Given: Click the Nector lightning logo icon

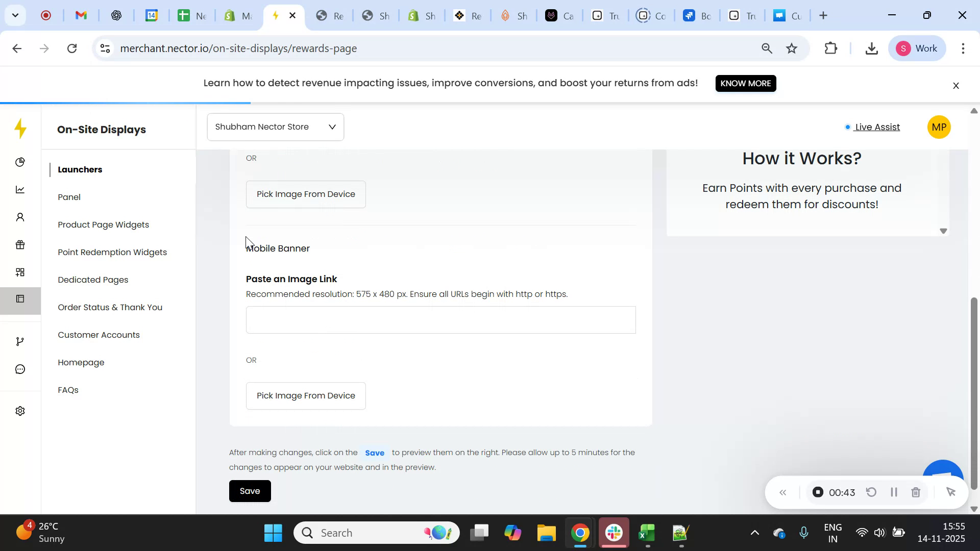Looking at the screenshot, I should click(20, 129).
